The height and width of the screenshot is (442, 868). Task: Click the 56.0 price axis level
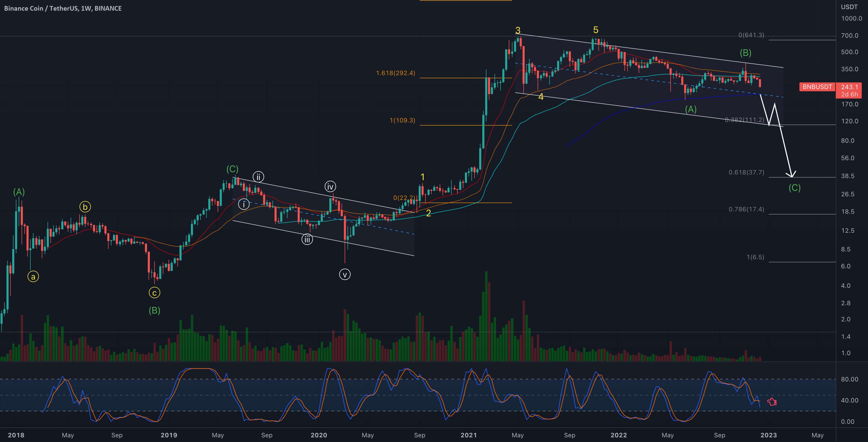pyautogui.click(x=847, y=158)
